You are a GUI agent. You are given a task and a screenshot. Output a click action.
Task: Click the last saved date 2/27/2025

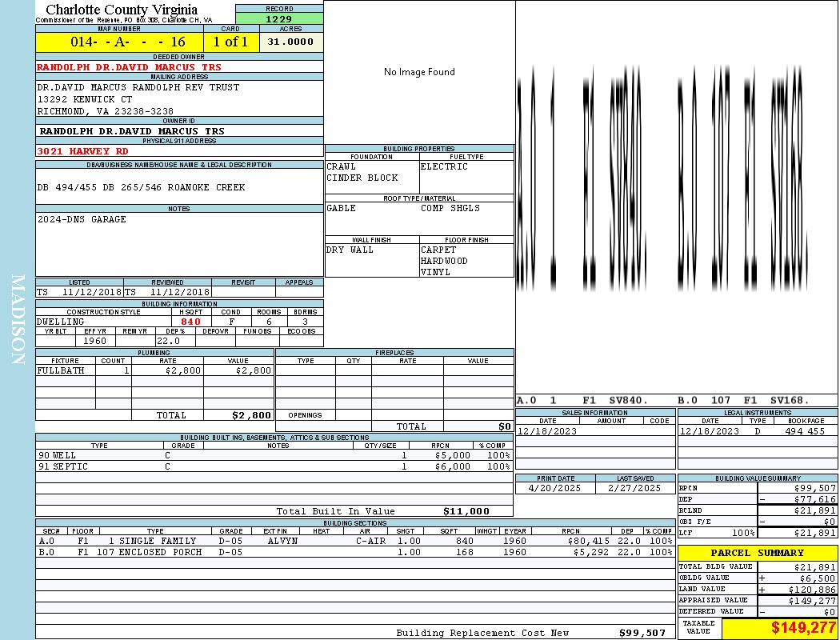[634, 488]
